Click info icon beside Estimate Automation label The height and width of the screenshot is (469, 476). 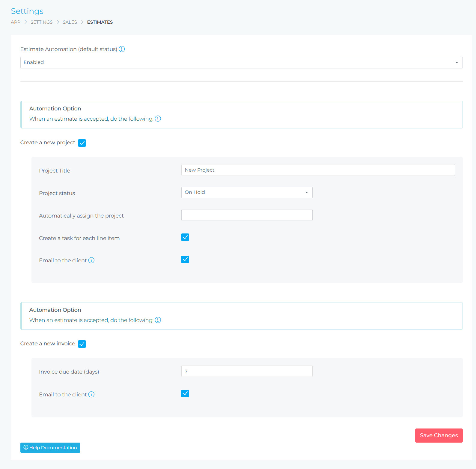pos(122,49)
